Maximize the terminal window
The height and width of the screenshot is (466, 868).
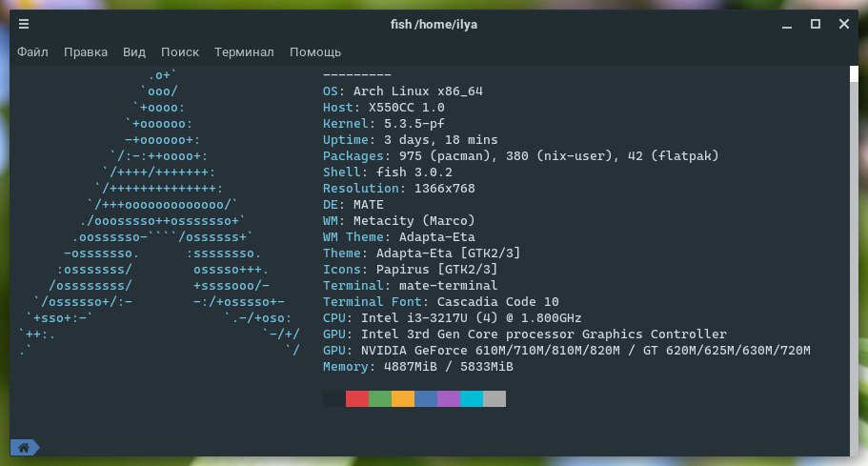816,24
